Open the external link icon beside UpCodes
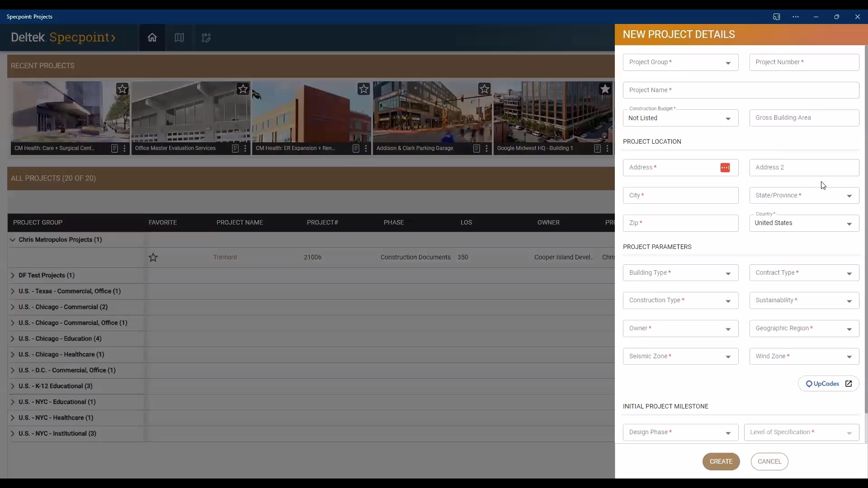The image size is (868, 488). tap(849, 384)
